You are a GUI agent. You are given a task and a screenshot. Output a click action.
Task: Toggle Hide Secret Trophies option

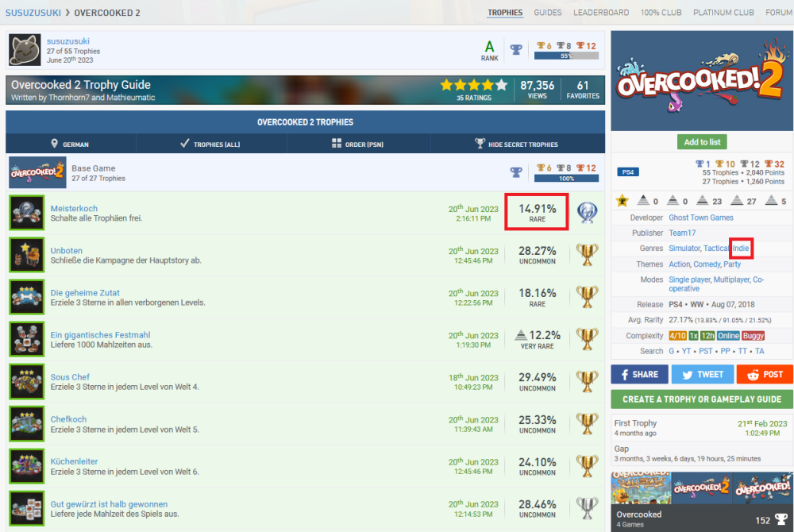(x=518, y=144)
